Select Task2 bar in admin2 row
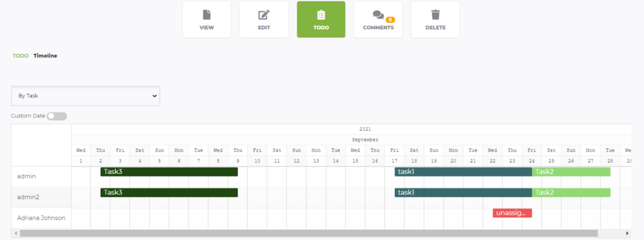 571,192
